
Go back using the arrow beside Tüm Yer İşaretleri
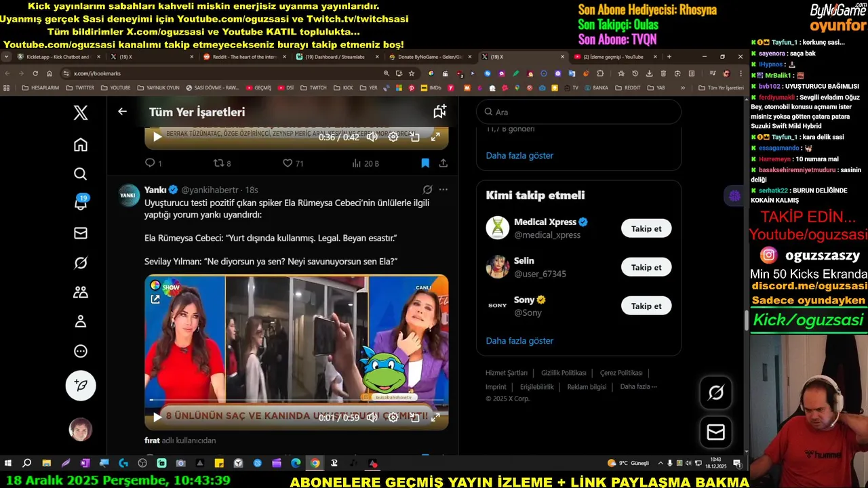(x=122, y=111)
